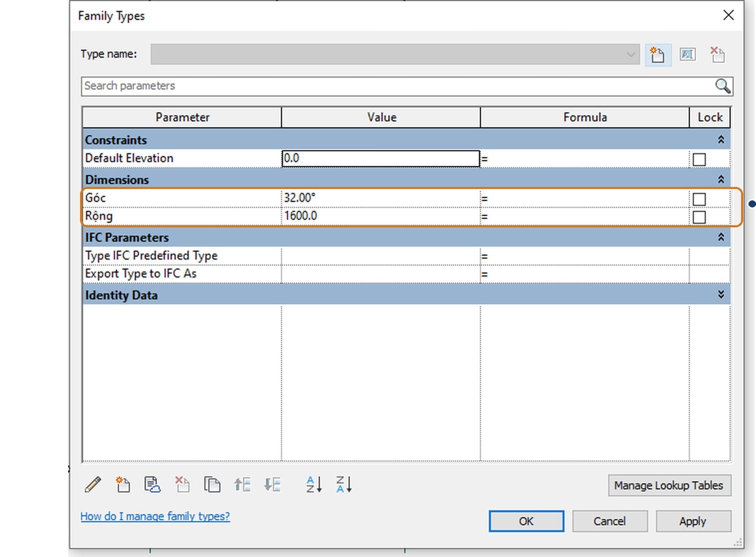Image resolution: width=756 pixels, height=557 pixels.
Task: Close the Family Types dialog
Action: (728, 15)
